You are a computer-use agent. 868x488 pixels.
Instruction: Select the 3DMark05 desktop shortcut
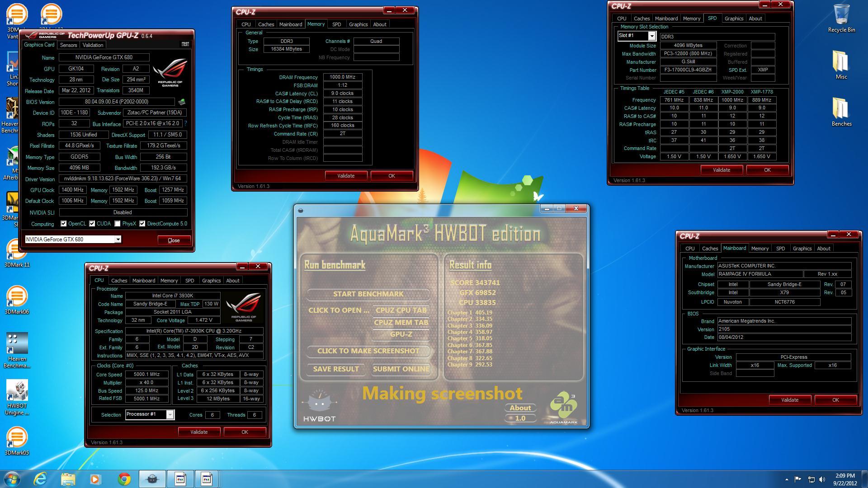point(17,441)
